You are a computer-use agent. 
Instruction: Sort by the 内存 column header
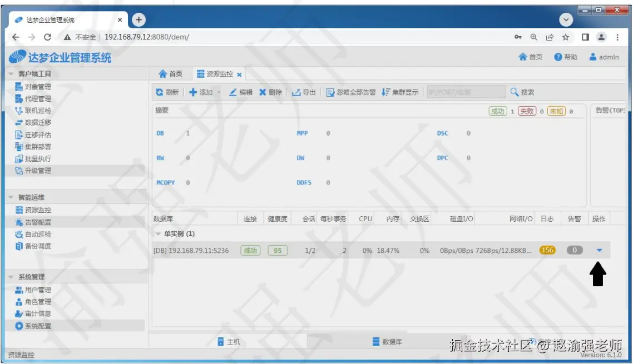click(388, 219)
